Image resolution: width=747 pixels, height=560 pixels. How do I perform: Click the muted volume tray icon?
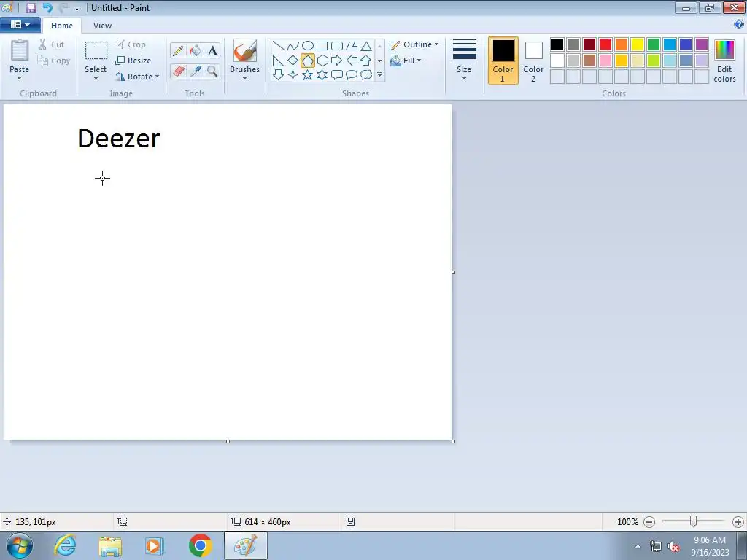673,547
